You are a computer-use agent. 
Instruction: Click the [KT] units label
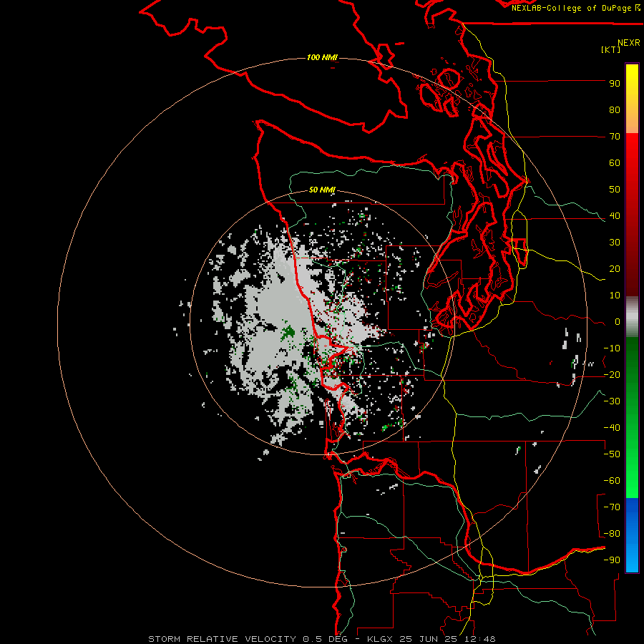coord(611,49)
